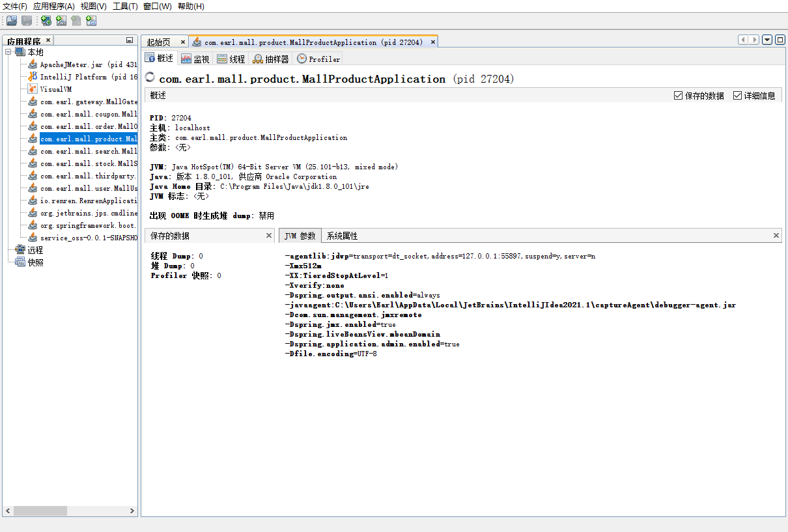This screenshot has height=532, width=788.
Task: Click the 堆 Dump: 0 entry
Action: (x=173, y=266)
